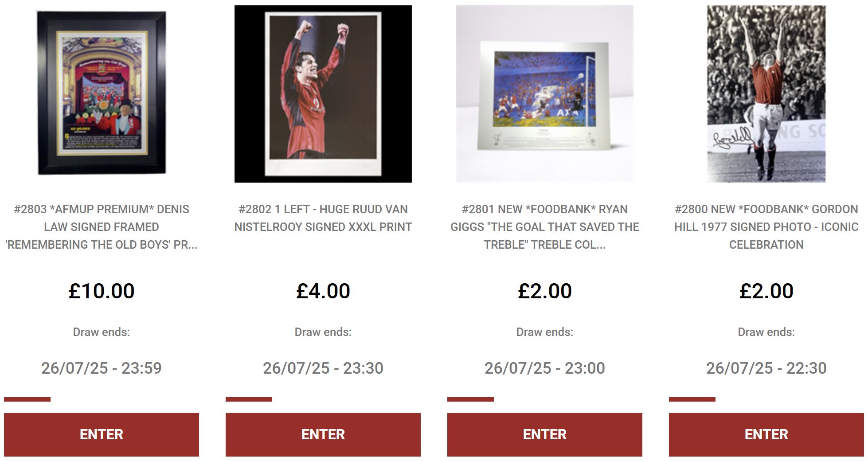Viewport: 868px width, 461px height.
Task: Open the #2802 Huge Ruud van Nistelrooy title
Action: (x=323, y=218)
